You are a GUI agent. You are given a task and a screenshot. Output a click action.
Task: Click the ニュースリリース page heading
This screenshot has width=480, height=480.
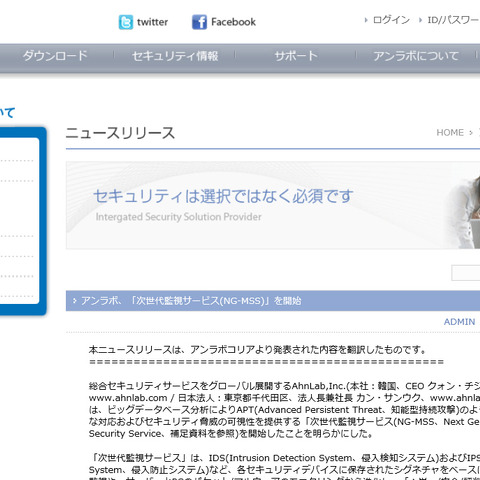click(120, 133)
